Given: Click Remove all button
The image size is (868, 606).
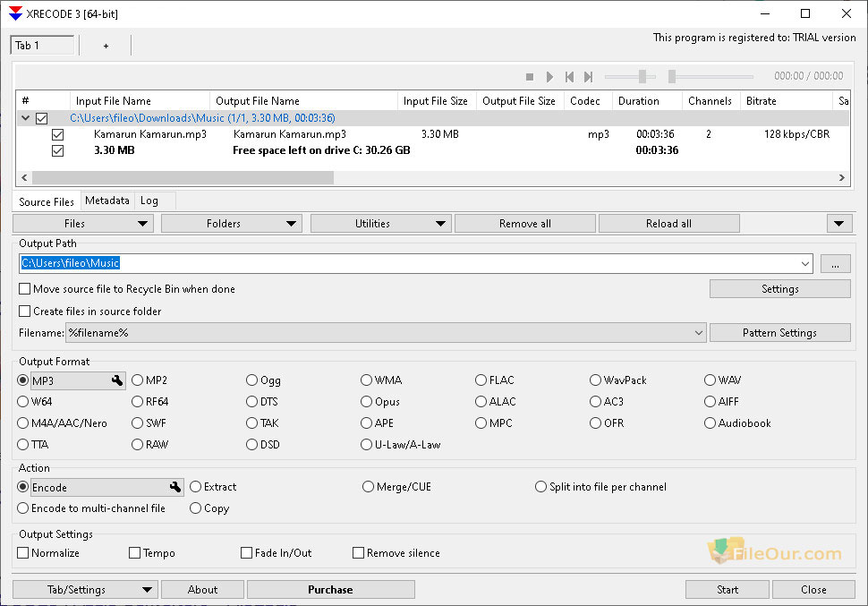Looking at the screenshot, I should click(524, 224).
